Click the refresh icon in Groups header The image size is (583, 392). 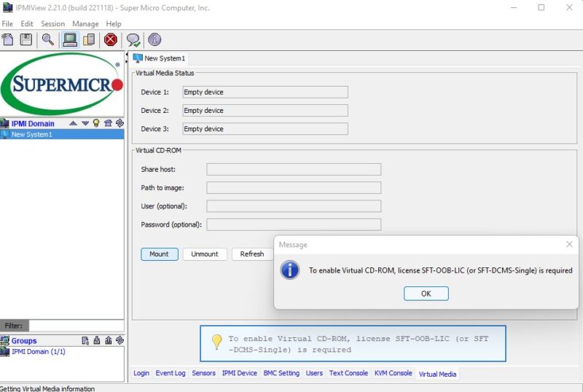point(120,340)
